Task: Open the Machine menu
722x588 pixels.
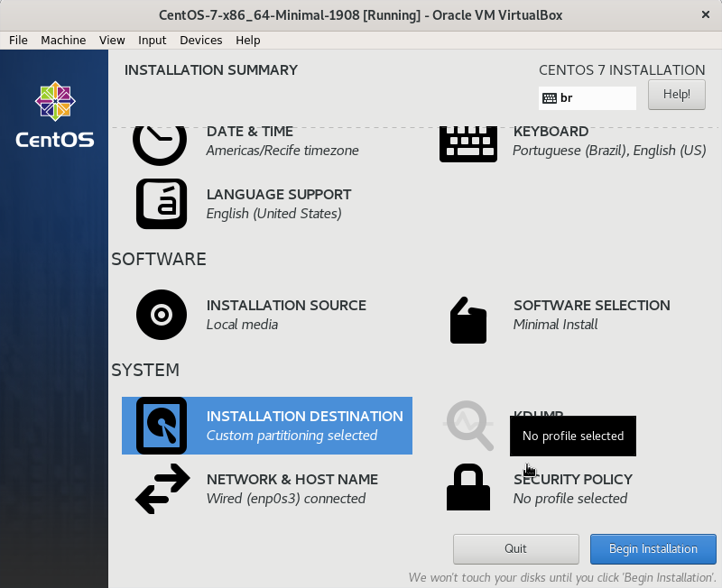Action: tap(63, 40)
